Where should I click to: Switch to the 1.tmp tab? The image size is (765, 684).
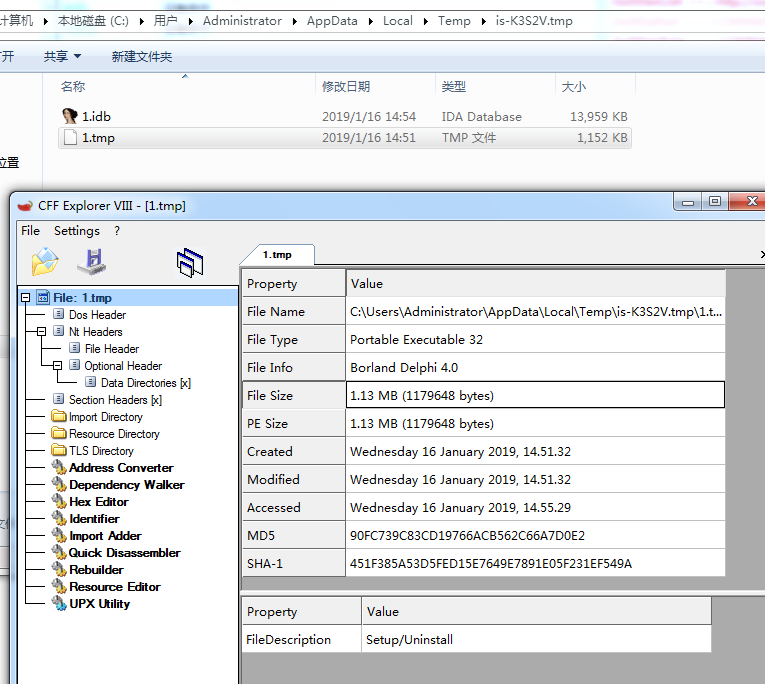tap(277, 255)
